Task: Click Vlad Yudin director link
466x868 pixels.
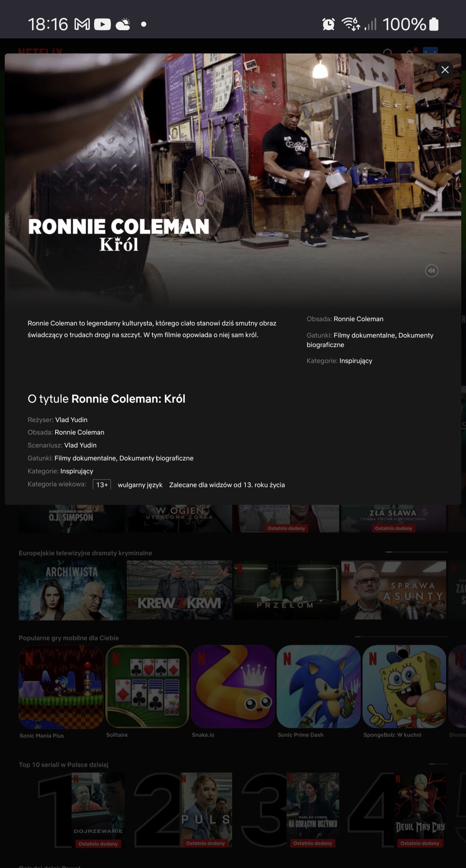Action: coord(71,420)
